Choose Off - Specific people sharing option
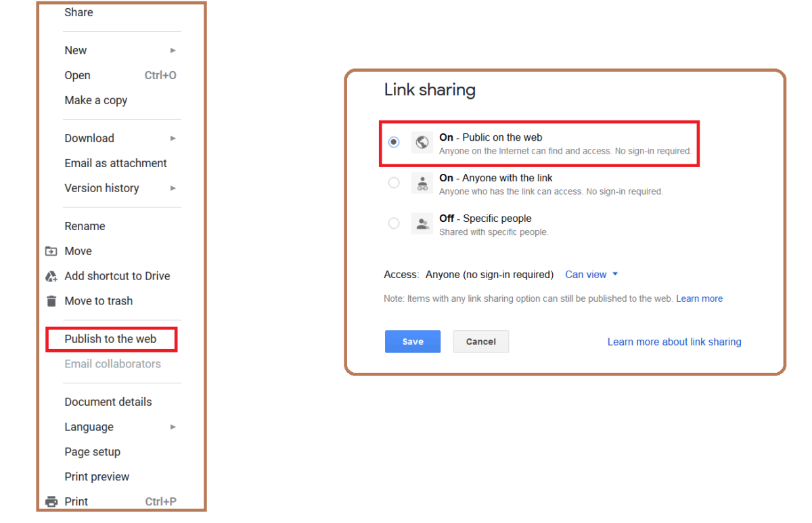This screenshot has height=523, width=812. [394, 223]
